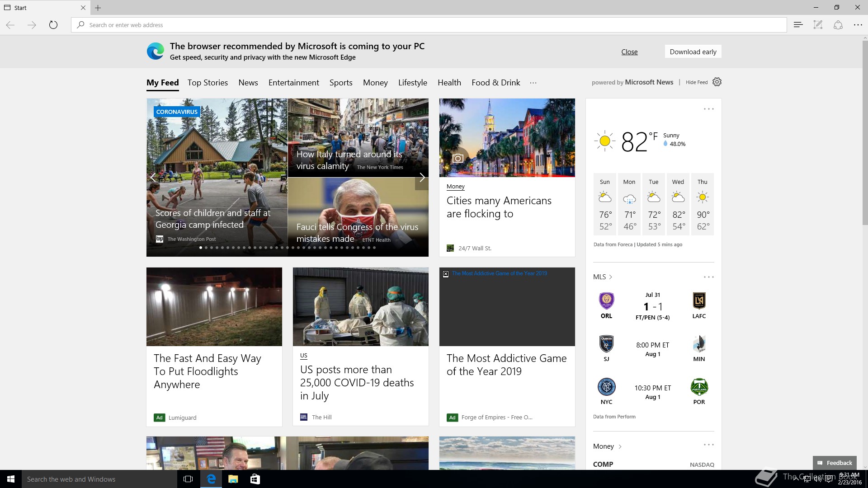Click the Microsoft Edge logo in banner
Image resolution: width=868 pixels, height=488 pixels.
click(156, 51)
